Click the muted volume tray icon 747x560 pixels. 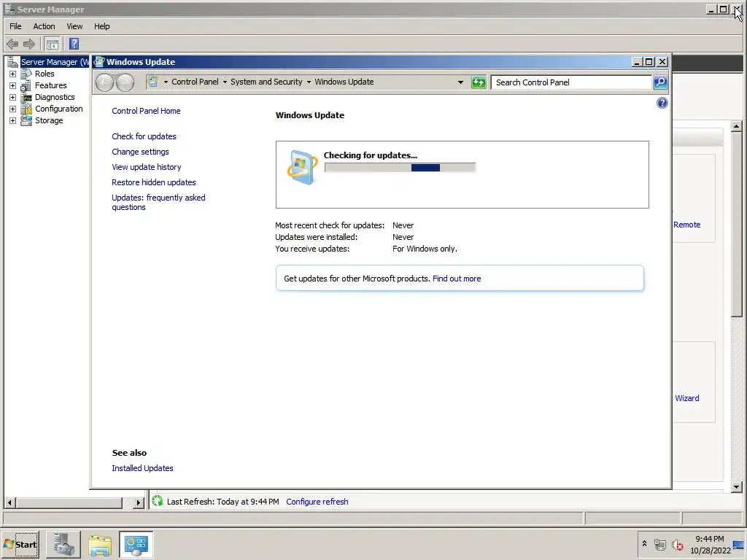[x=677, y=544]
